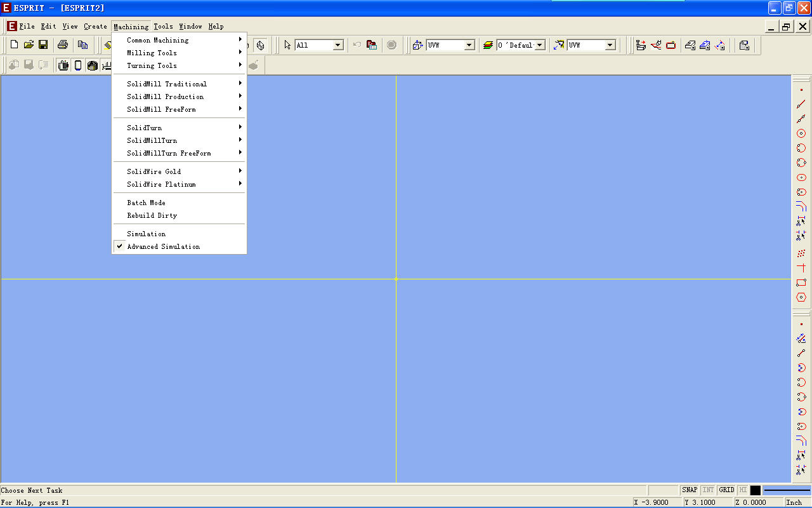
Task: Click the view orientation arrows icon
Action: tap(559, 45)
